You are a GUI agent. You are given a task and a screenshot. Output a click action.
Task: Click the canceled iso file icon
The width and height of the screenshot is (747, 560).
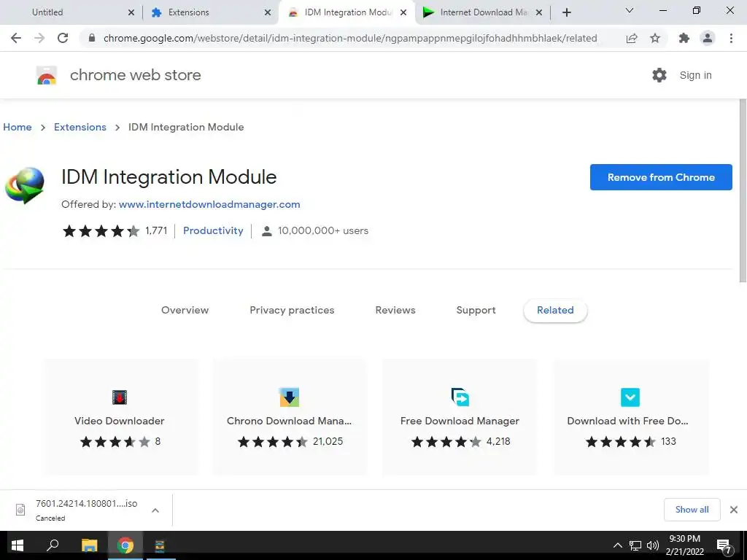pyautogui.click(x=20, y=510)
